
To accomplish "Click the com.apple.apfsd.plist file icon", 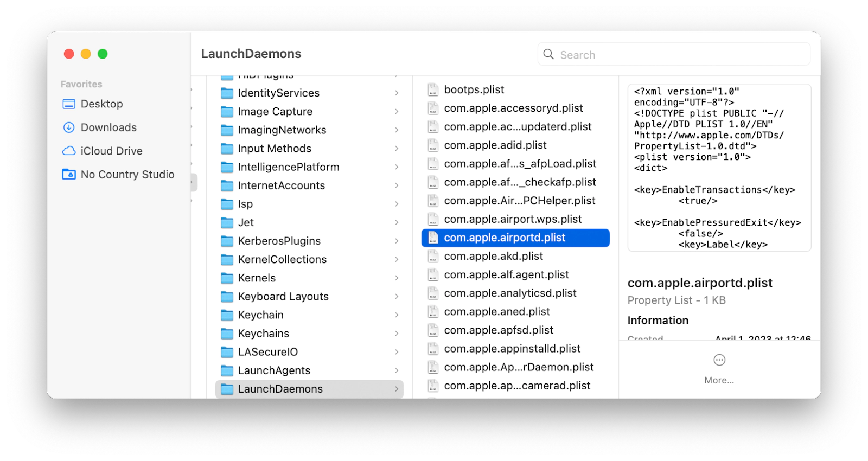I will 433,330.
